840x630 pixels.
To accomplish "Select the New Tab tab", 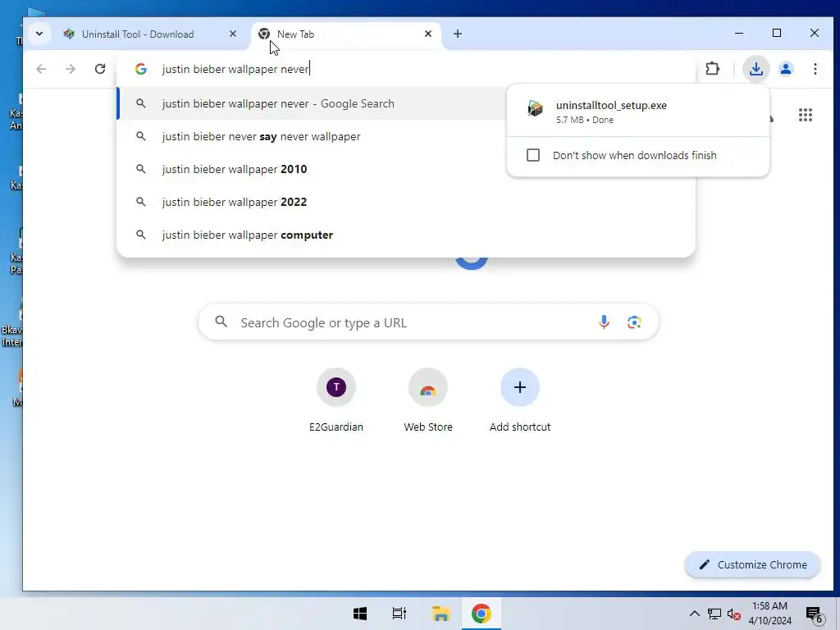I will click(345, 34).
